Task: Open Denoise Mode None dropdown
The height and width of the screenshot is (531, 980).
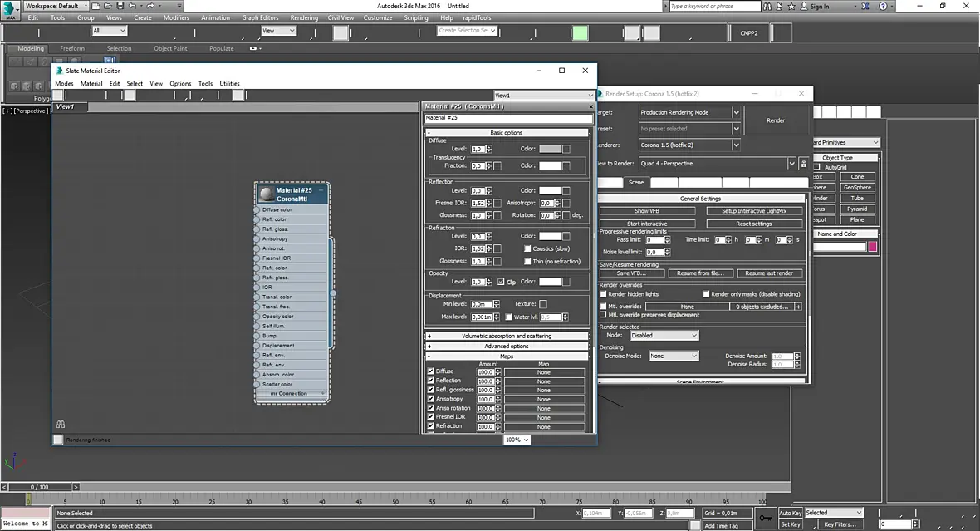Action: click(673, 356)
